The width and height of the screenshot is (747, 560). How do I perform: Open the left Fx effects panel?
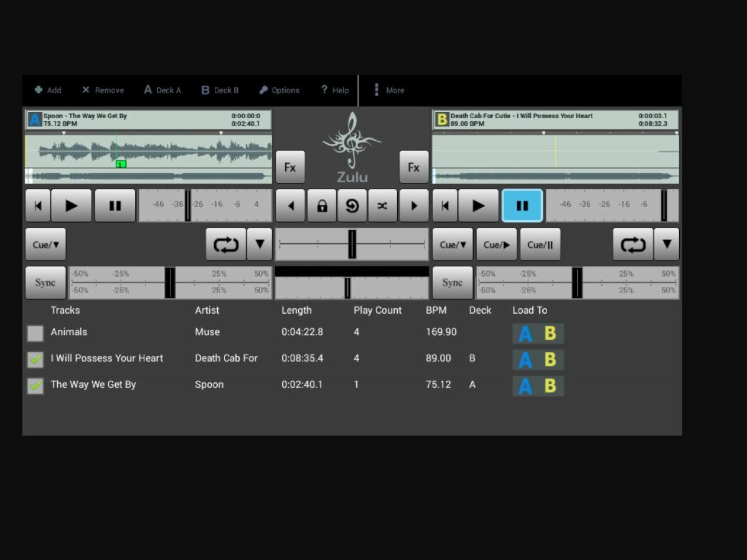pos(290,167)
